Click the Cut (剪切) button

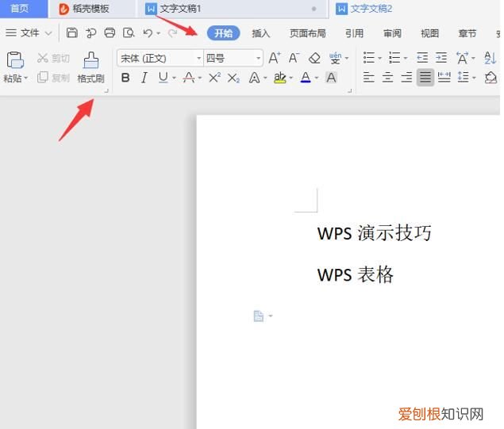(x=53, y=58)
